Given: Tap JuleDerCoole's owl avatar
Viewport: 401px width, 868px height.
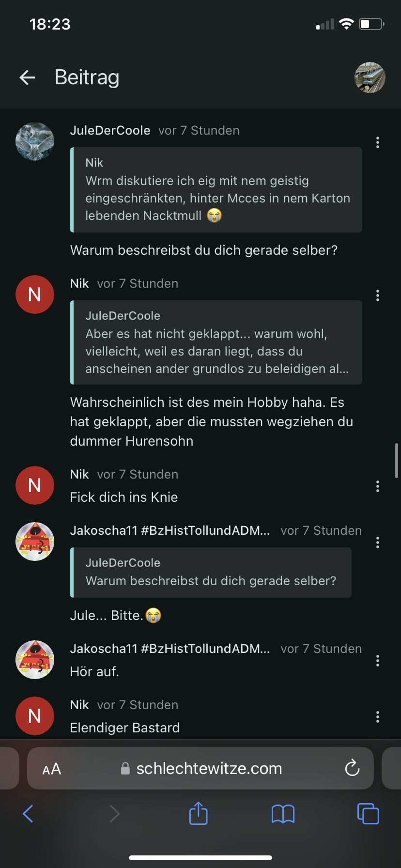Looking at the screenshot, I should pyautogui.click(x=35, y=141).
